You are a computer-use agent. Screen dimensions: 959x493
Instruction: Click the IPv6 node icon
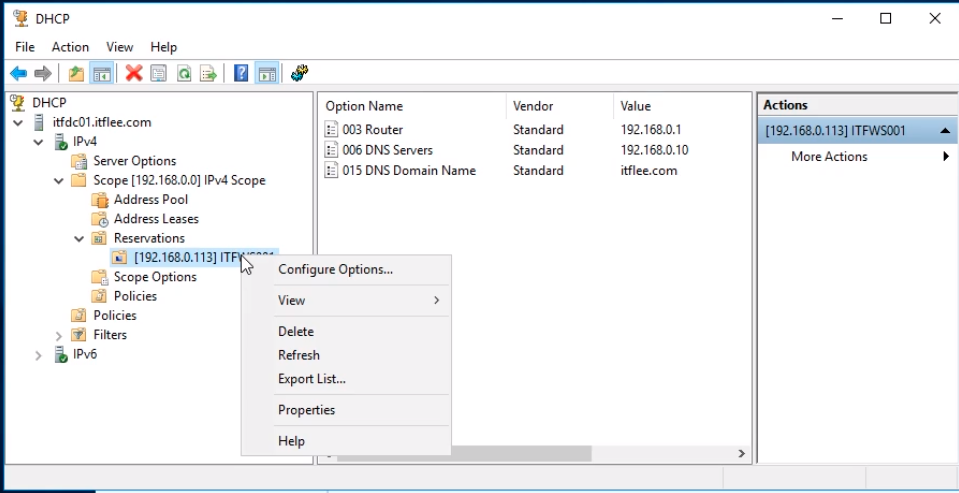point(61,355)
